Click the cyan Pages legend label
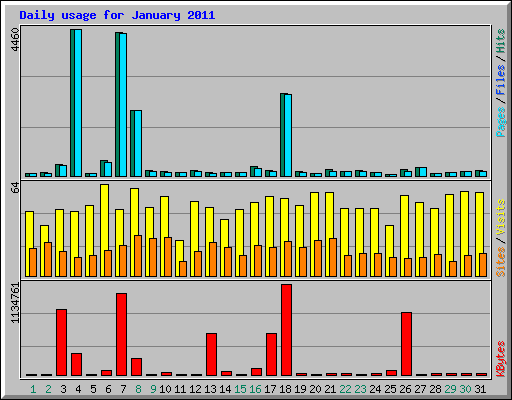 501,122
